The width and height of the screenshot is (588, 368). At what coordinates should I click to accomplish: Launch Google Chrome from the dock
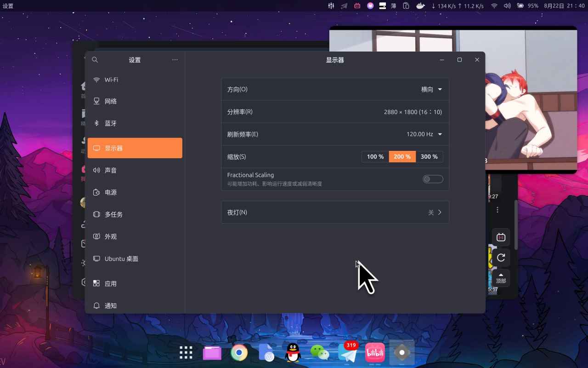tap(239, 353)
